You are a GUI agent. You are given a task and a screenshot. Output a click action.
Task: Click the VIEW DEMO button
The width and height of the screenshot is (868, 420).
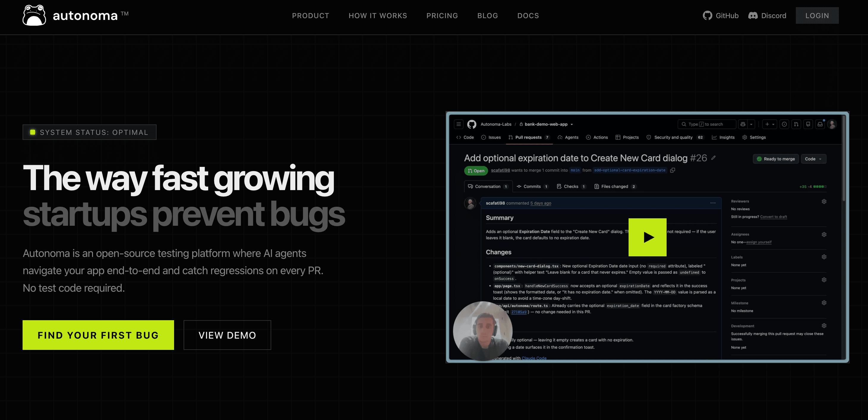click(x=227, y=335)
